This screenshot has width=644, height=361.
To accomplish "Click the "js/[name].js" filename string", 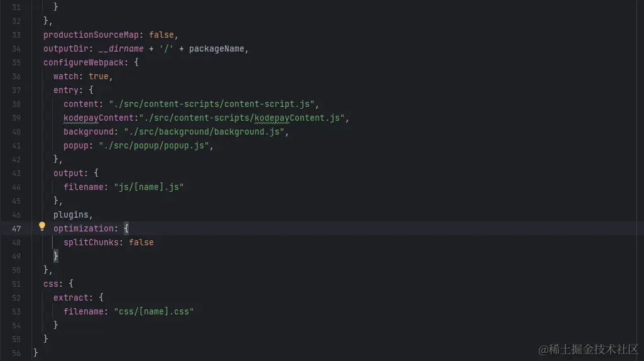I will (x=148, y=187).
